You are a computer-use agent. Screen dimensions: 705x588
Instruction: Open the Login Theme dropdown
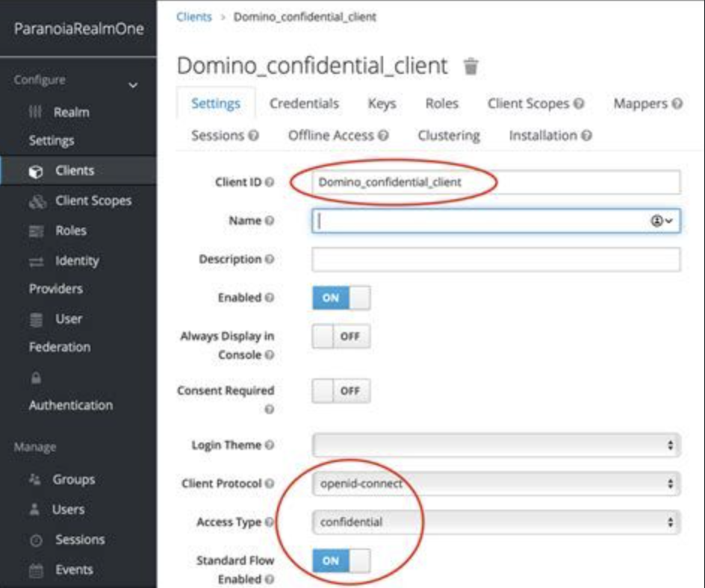(x=496, y=445)
